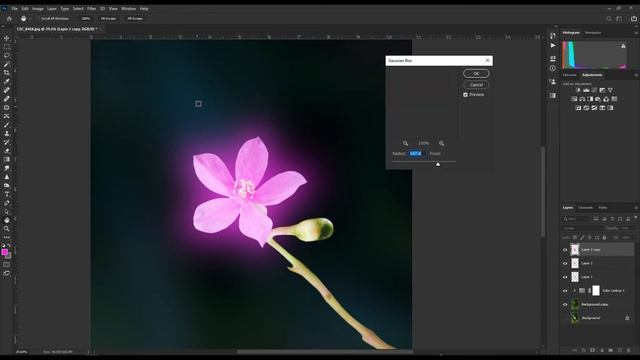Image resolution: width=640 pixels, height=360 pixels.
Task: Open the Adjustments panel menu
Action: 636,75
